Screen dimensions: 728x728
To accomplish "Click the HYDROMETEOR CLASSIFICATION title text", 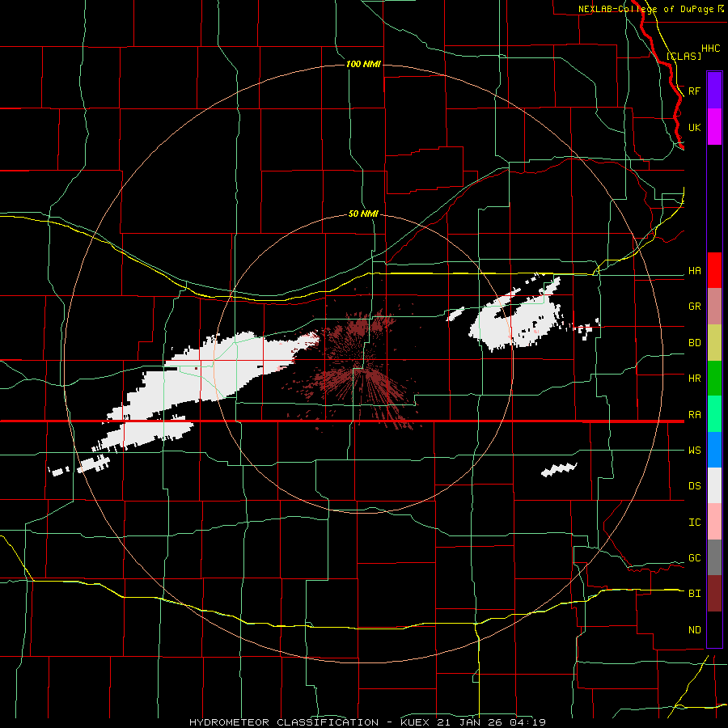I will pos(284,722).
